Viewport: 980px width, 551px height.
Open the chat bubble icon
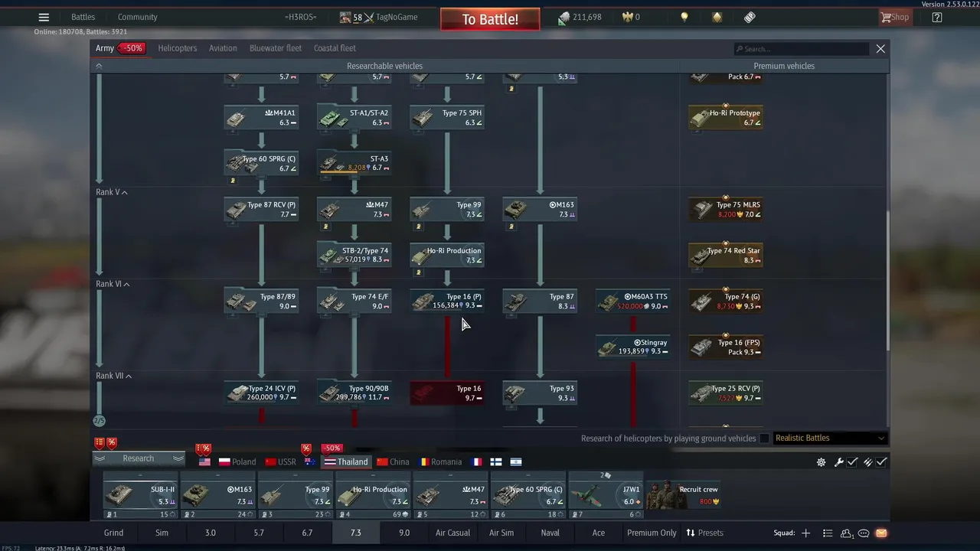tap(864, 533)
